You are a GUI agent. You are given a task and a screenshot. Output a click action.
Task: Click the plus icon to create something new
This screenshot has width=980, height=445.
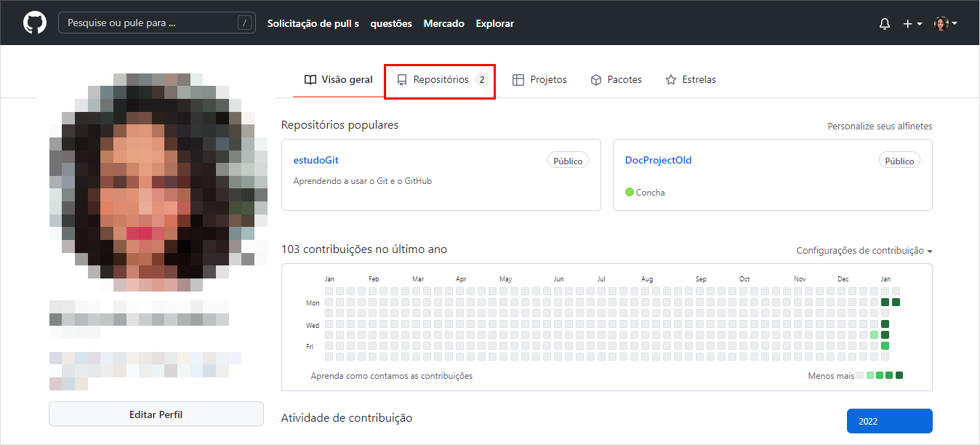(x=907, y=23)
